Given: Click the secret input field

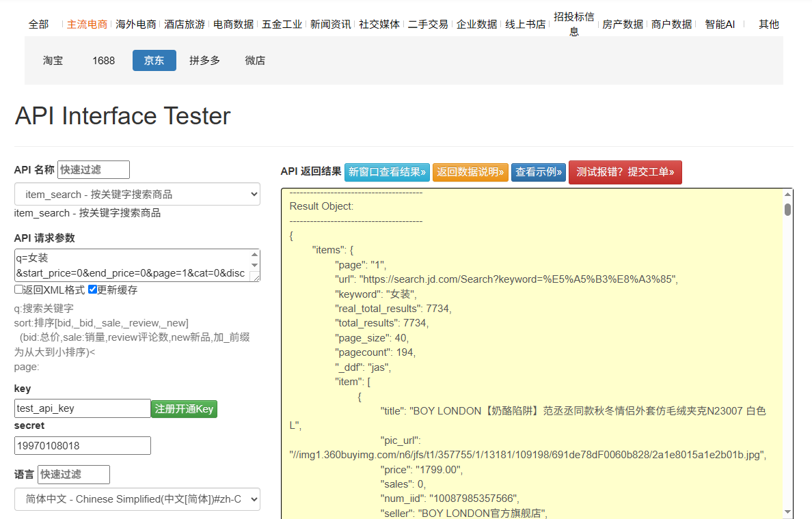Looking at the screenshot, I should [82, 445].
